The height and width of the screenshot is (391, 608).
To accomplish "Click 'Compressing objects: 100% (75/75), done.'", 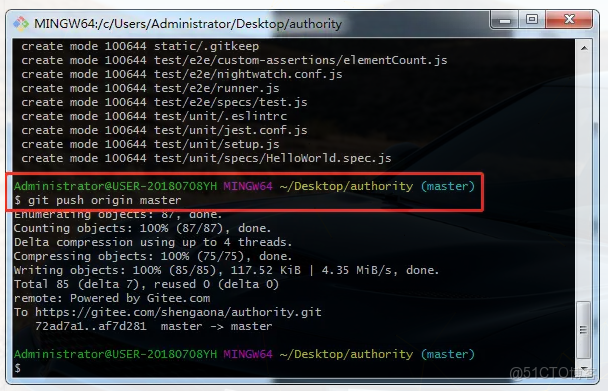I will pyautogui.click(x=153, y=256).
